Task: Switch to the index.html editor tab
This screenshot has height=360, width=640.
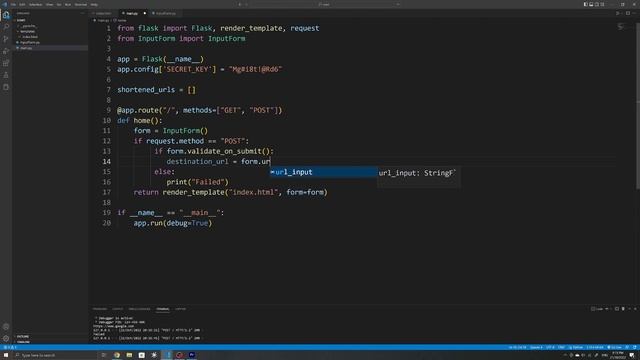Action: 103,13
